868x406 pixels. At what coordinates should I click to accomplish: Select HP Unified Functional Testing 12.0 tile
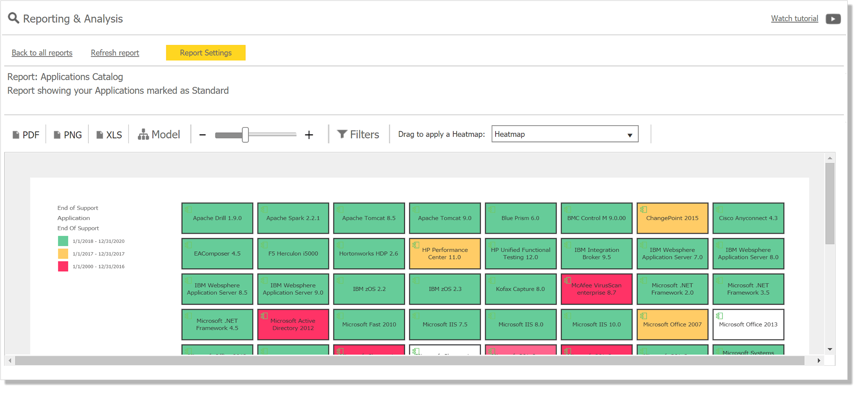click(520, 253)
